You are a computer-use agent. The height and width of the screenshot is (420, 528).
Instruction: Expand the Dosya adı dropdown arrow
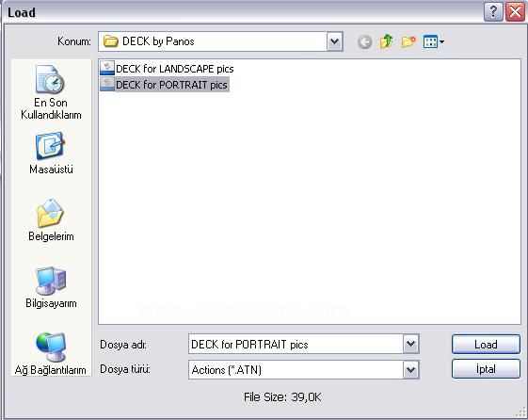[x=410, y=344]
